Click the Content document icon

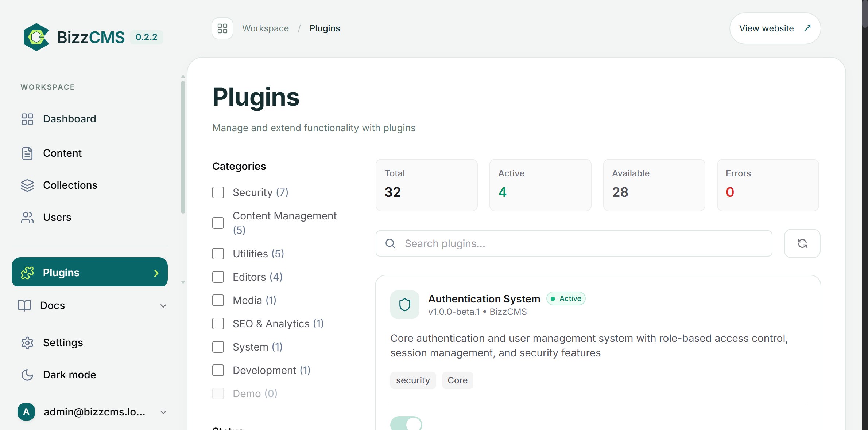click(27, 153)
